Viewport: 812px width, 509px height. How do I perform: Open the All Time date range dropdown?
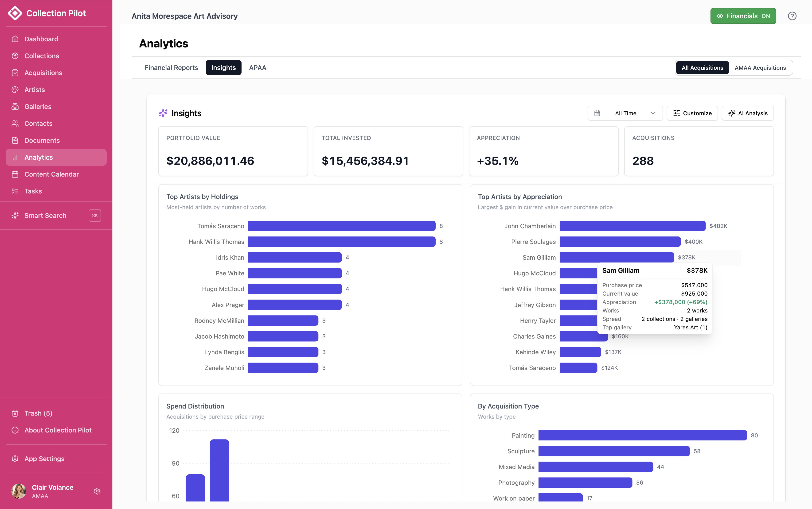click(625, 113)
